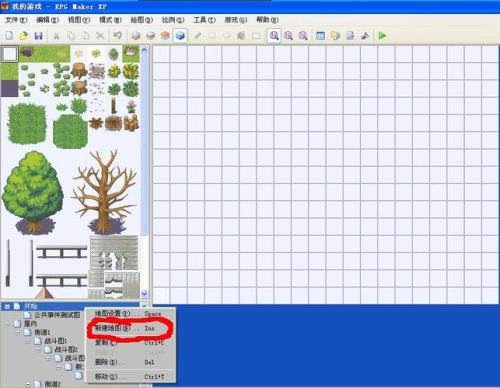Pick the blank eraser tile in the palette

(x=10, y=54)
